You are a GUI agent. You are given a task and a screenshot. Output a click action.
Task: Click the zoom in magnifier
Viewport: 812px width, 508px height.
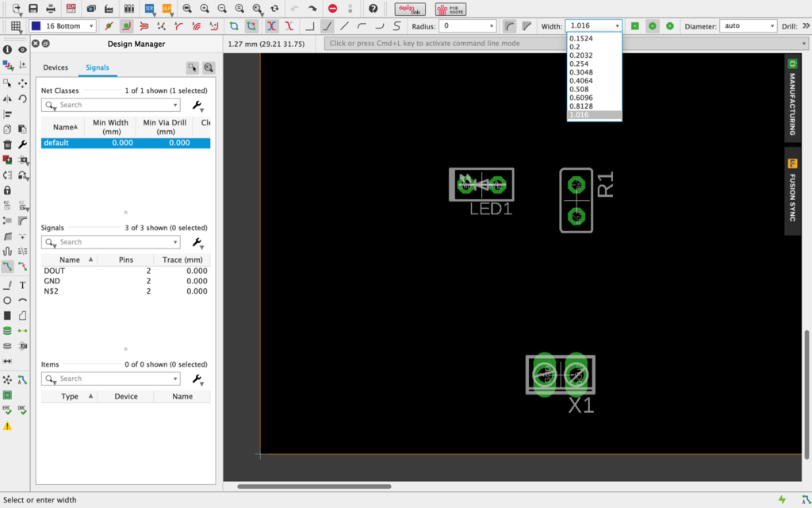(x=205, y=8)
